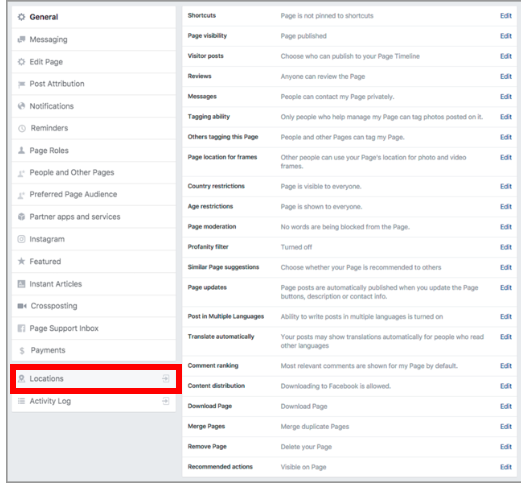
Task: Edit the Tagging ability setting
Action: tap(506, 117)
